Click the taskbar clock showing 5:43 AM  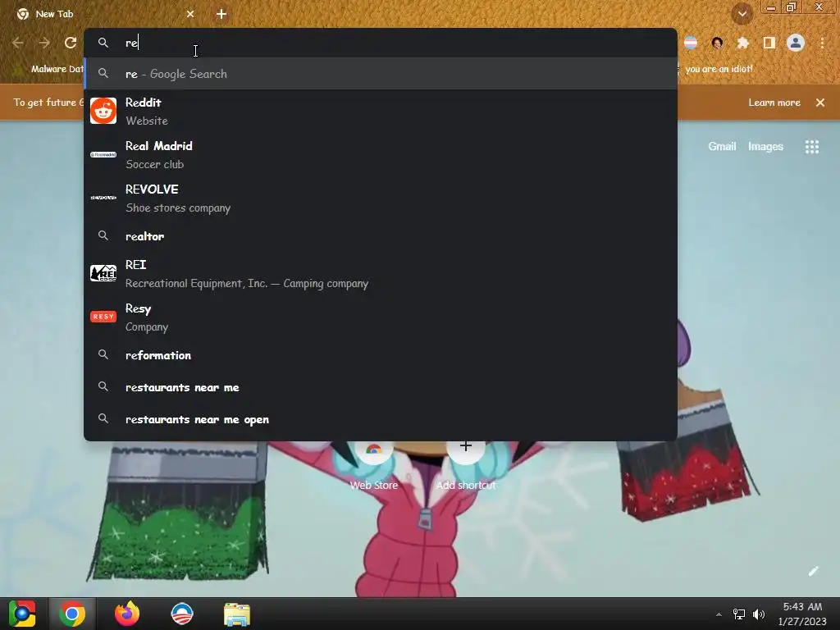(802, 614)
